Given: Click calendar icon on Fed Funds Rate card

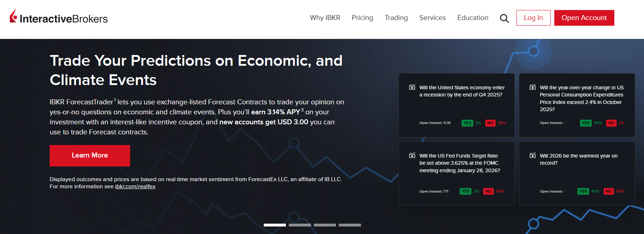Looking at the screenshot, I should click(412, 155).
